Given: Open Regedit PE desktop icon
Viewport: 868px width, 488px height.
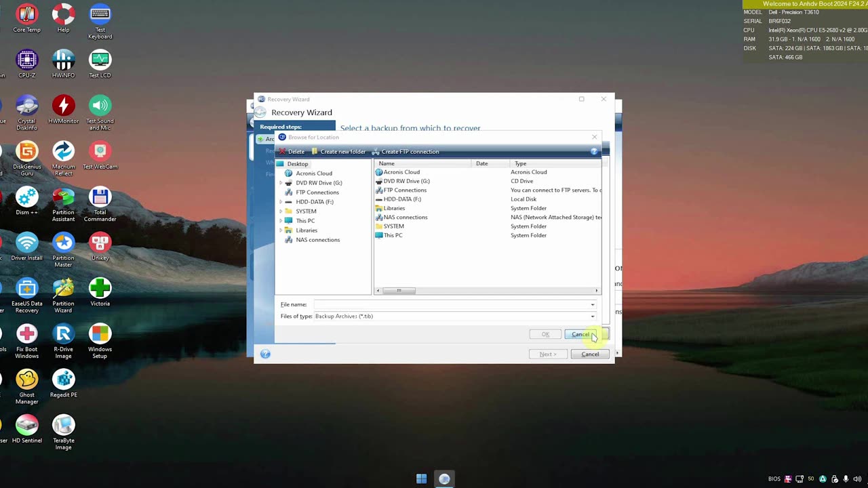Looking at the screenshot, I should tap(63, 383).
